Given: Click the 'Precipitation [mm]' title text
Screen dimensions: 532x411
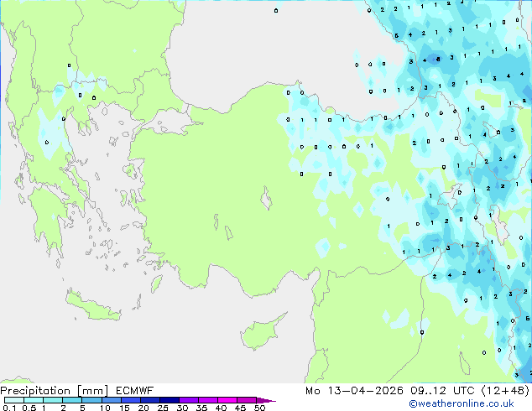Looking at the screenshot, I should pos(55,391).
